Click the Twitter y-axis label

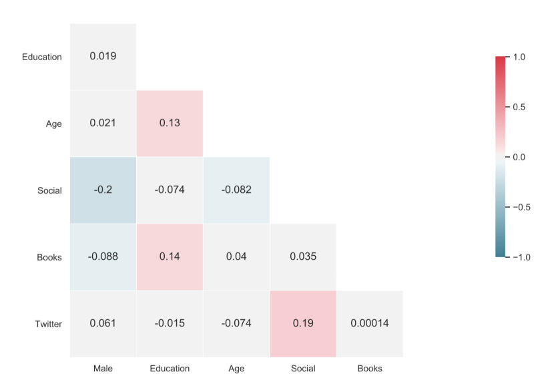[x=48, y=325]
